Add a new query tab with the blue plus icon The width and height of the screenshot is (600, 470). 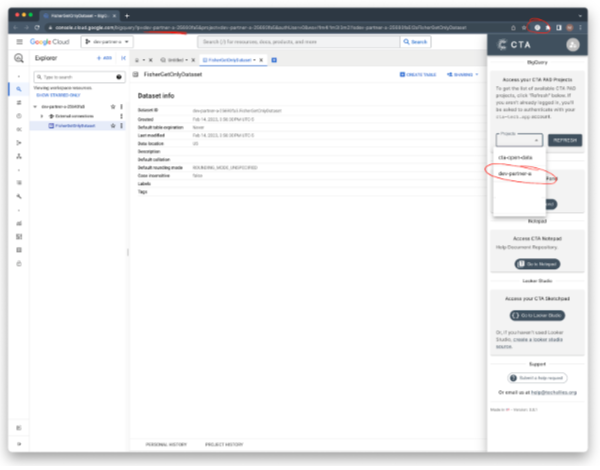[x=274, y=60]
